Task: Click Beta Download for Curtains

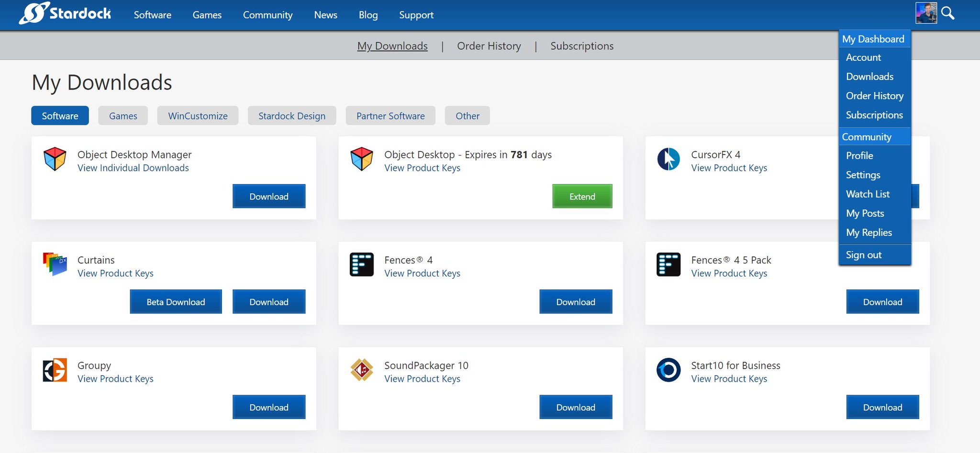Action: [176, 301]
